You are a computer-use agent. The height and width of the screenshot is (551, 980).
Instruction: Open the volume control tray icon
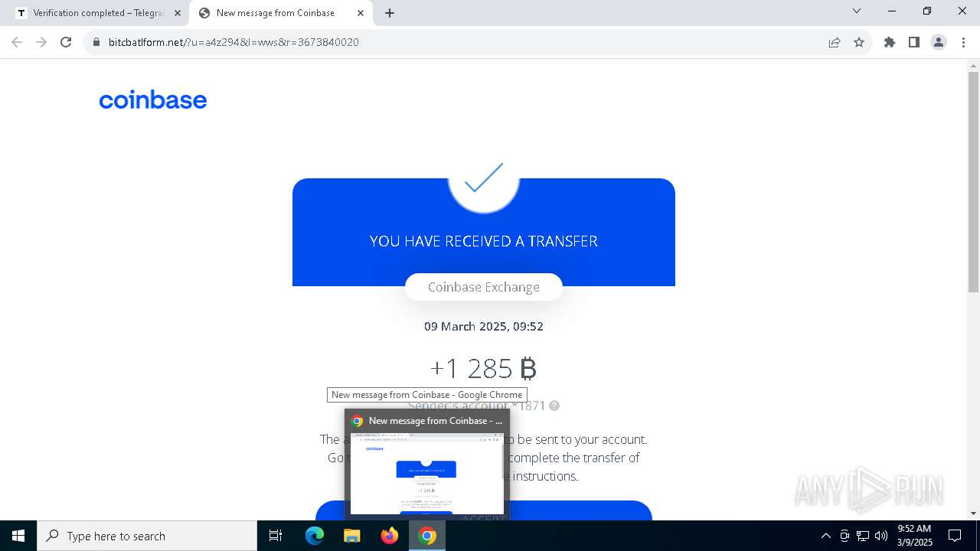(881, 536)
